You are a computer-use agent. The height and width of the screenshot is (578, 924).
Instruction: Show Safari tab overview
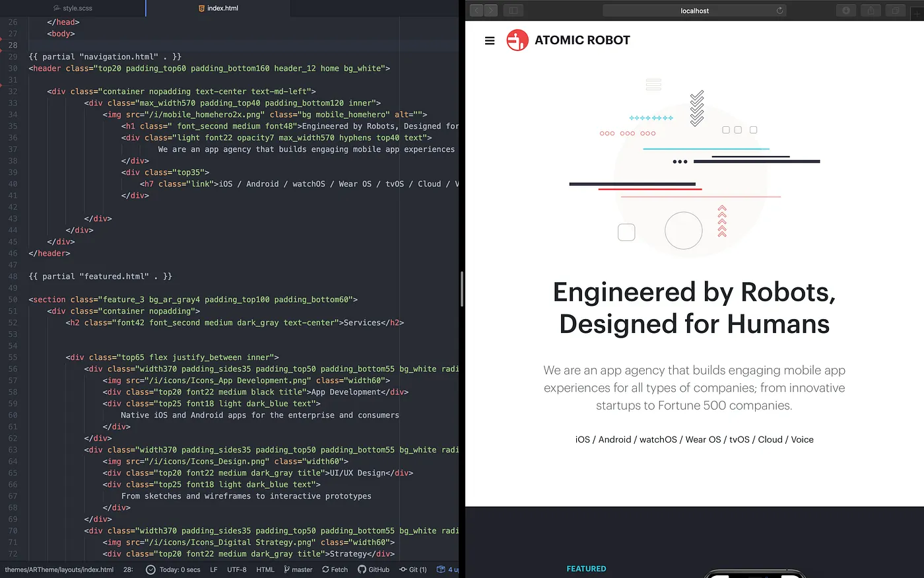pyautogui.click(x=895, y=10)
